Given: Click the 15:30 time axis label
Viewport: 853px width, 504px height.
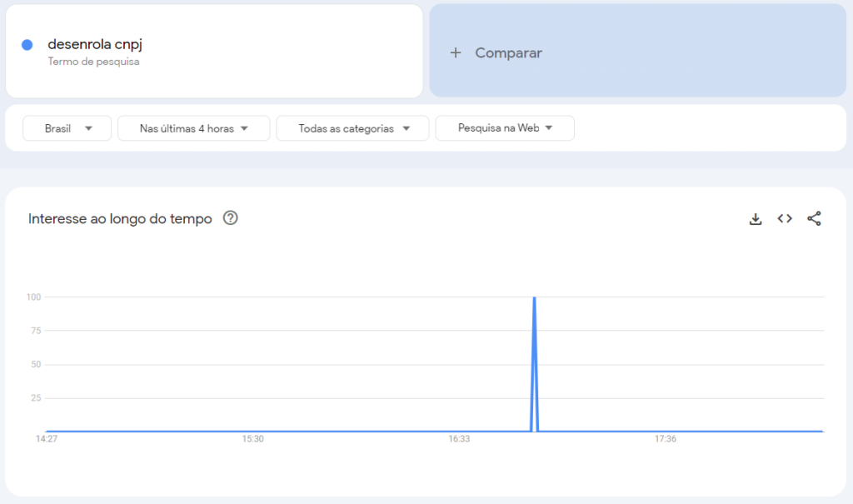Looking at the screenshot, I should click(x=253, y=439).
